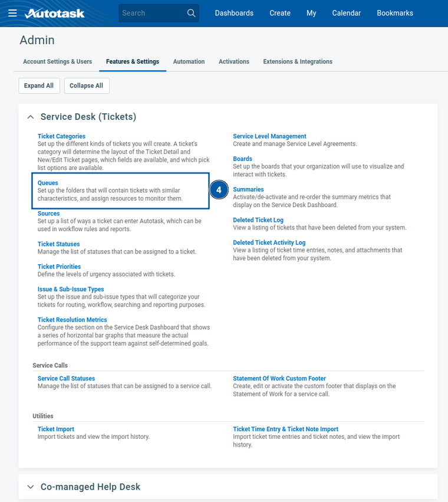This screenshot has width=448, height=502.
Task: Click the Autotask logo
Action: point(55,13)
